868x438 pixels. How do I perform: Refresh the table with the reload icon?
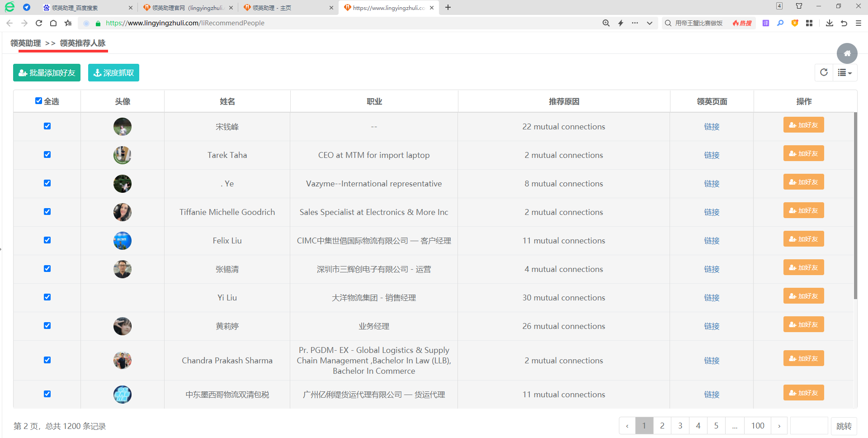coord(824,72)
